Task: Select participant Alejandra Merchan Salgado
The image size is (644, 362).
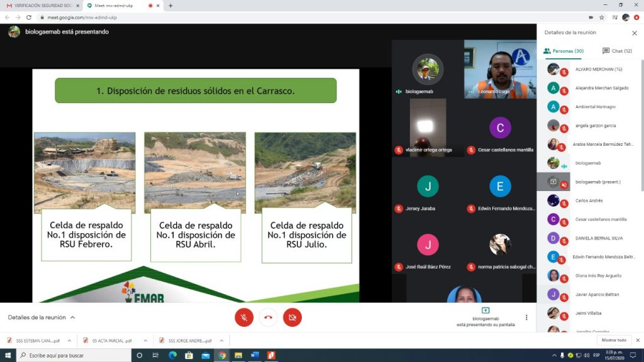Action: tap(591, 88)
